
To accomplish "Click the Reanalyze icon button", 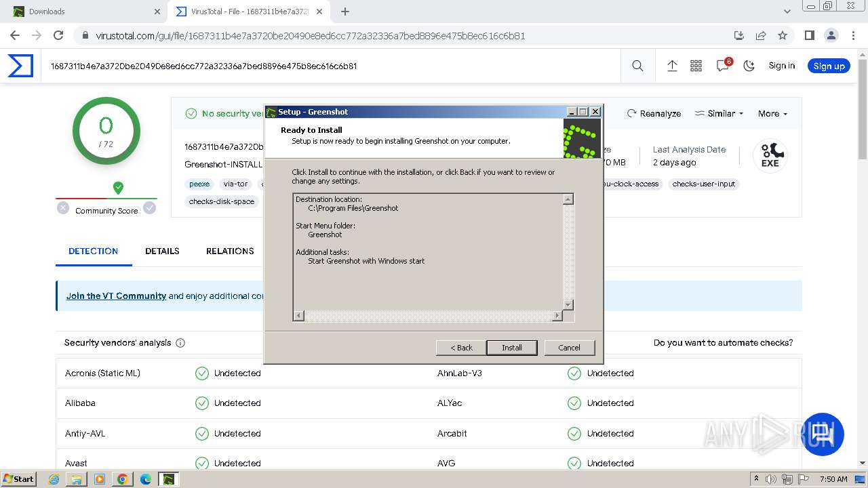I will click(654, 113).
